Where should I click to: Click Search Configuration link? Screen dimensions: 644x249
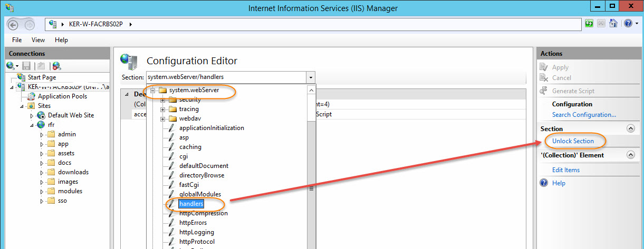pos(584,115)
